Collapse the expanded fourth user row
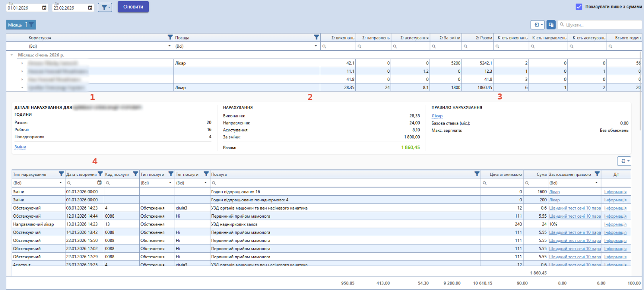 (x=22, y=88)
